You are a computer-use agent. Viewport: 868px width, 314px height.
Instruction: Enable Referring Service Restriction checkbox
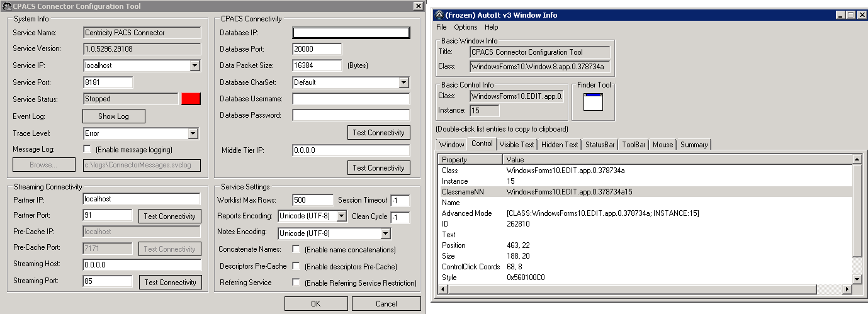click(296, 283)
